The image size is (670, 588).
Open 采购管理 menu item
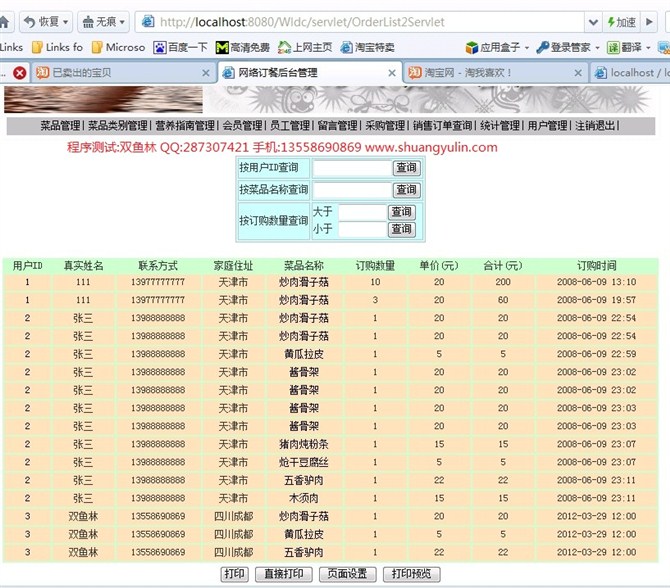[385, 126]
